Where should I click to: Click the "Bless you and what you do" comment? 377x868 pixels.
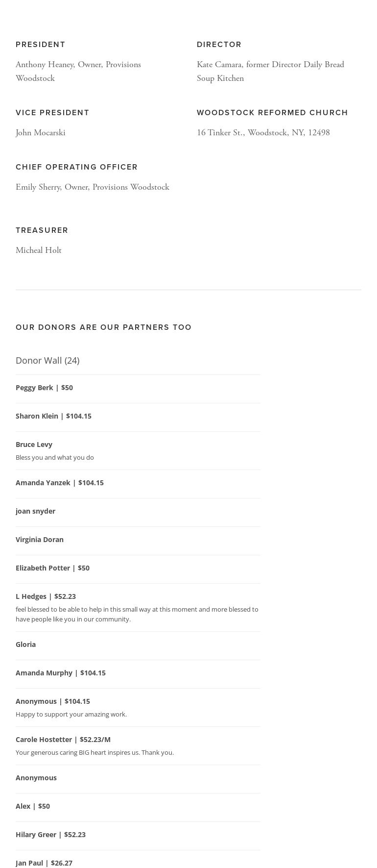[x=55, y=457]
